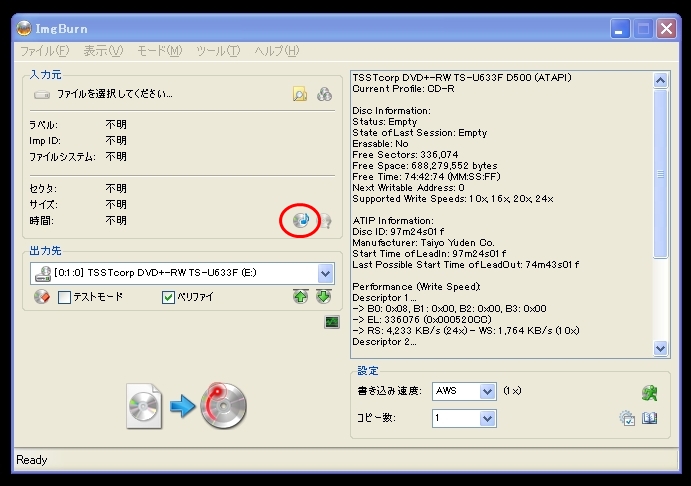Click the ファイルシステム: label text
This screenshot has width=691, height=486.
(x=62, y=157)
